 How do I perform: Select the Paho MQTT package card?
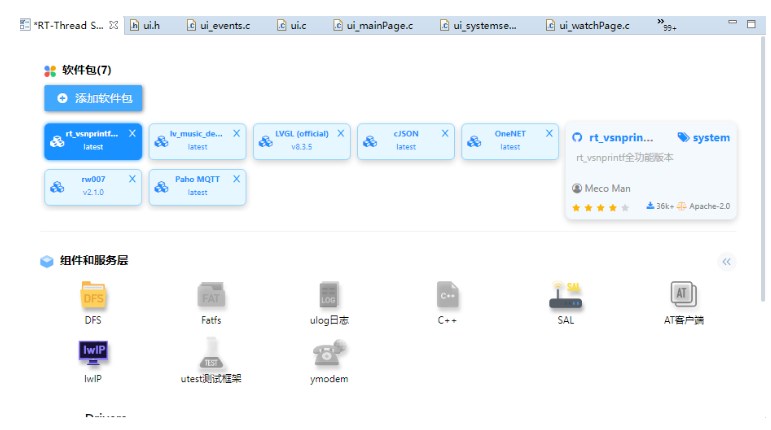point(197,187)
